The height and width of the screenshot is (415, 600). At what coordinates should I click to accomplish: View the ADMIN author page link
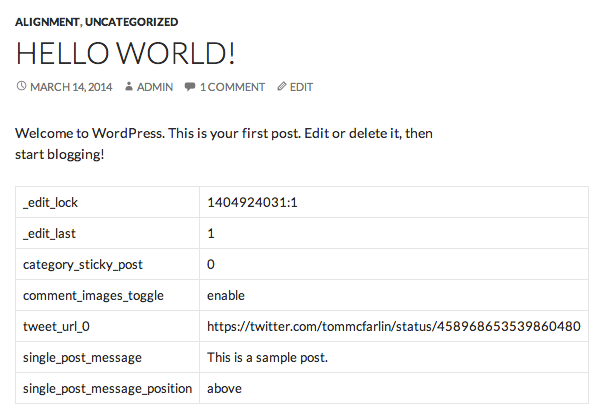point(155,87)
